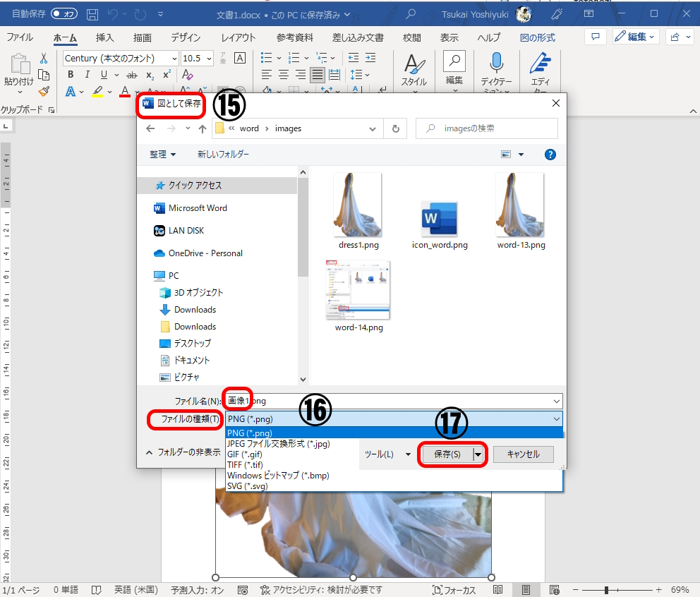Image resolution: width=700 pixels, height=597 pixels.
Task: Go up one folder level with up arrow
Action: tap(203, 128)
